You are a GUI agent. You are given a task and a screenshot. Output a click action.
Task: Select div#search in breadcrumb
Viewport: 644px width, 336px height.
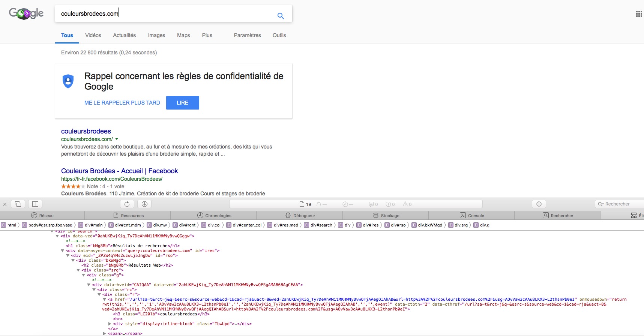(x=318, y=225)
